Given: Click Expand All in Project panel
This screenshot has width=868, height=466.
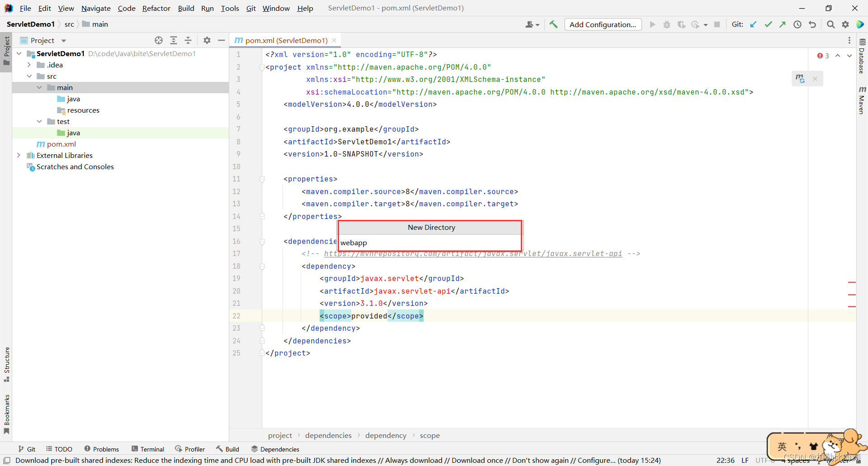Looking at the screenshot, I should [x=174, y=40].
